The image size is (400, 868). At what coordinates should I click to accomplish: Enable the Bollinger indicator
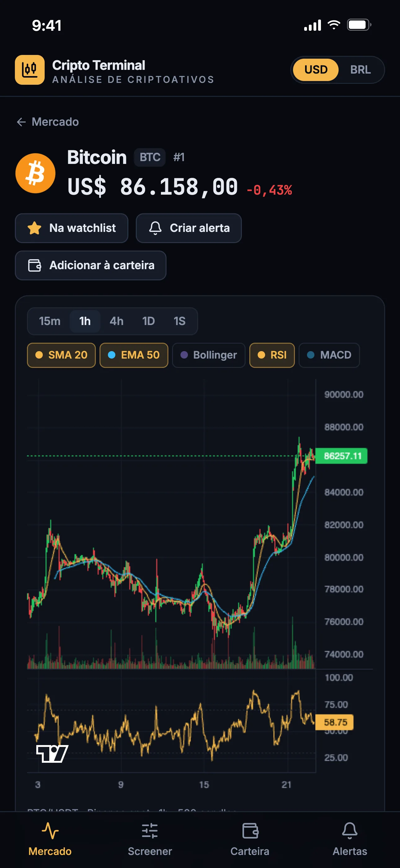[x=208, y=355]
